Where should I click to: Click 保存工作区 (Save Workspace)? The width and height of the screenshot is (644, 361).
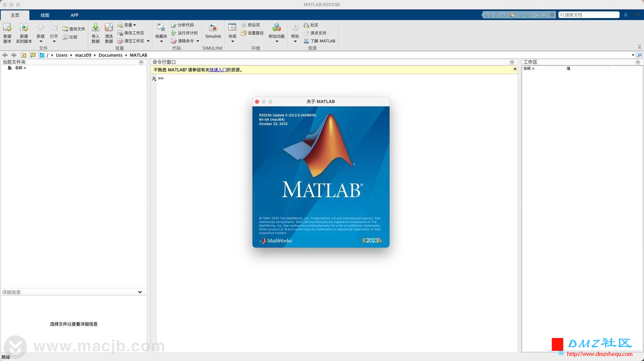click(131, 33)
